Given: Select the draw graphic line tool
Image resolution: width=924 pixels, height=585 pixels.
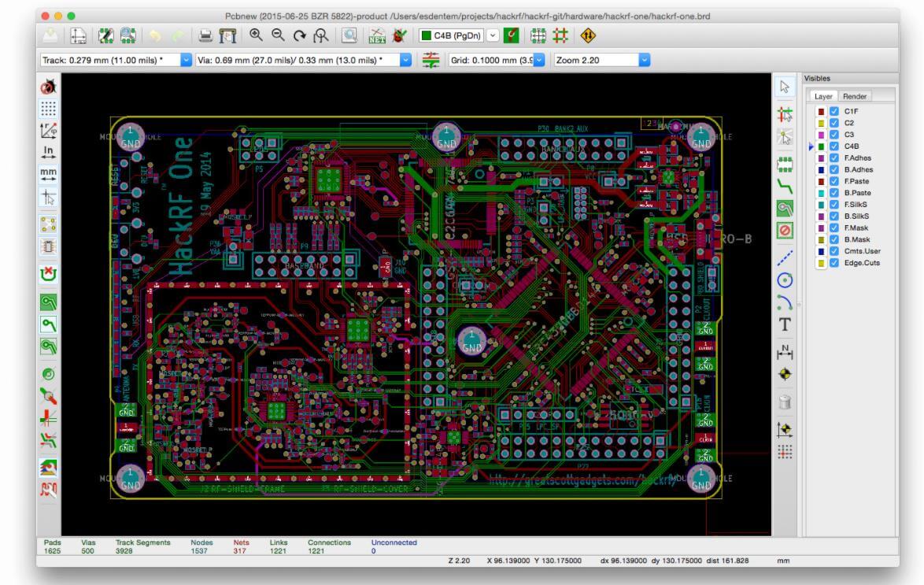Looking at the screenshot, I should 785,257.
